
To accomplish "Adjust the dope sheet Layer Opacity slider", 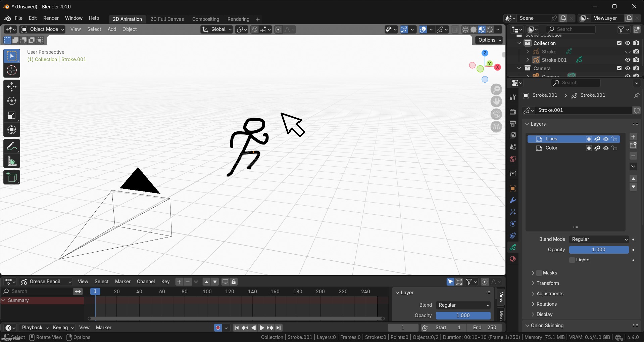I will 463,315.
